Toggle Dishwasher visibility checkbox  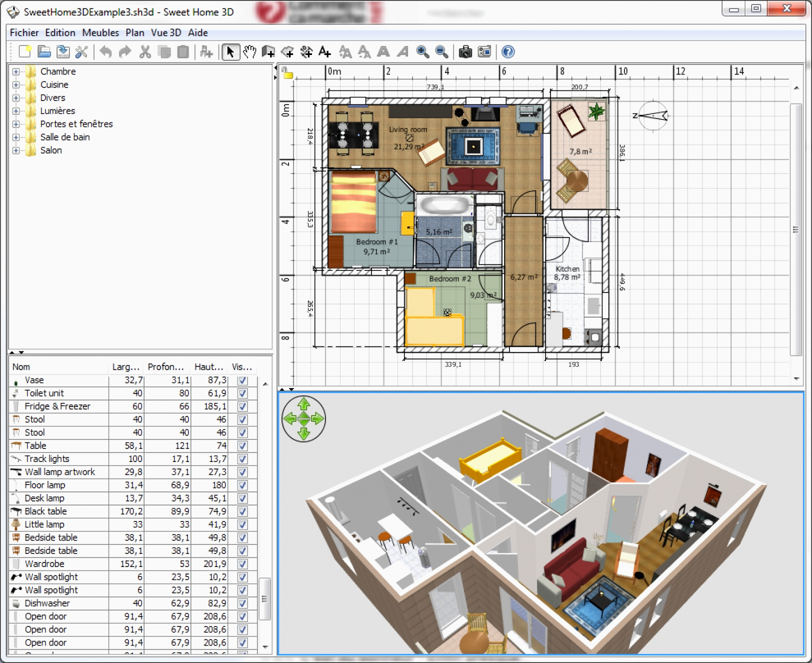tap(242, 603)
